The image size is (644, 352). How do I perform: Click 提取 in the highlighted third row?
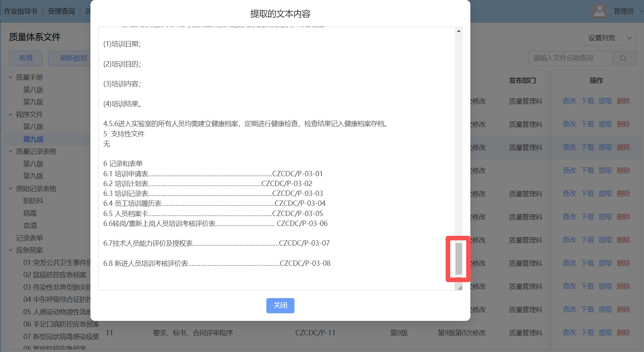(x=605, y=147)
